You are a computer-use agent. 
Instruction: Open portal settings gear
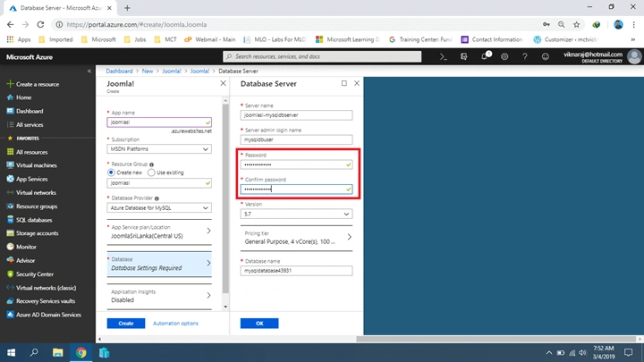tap(504, 56)
